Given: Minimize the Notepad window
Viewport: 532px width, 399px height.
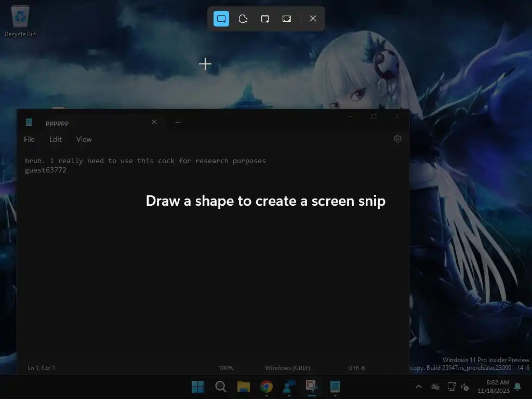Looking at the screenshot, I should coord(351,116).
